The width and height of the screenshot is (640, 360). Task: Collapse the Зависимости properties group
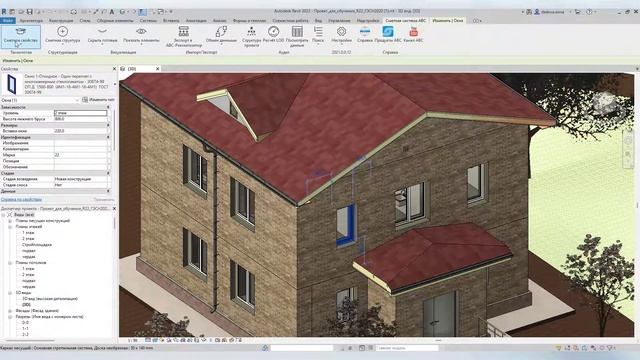[x=108, y=107]
